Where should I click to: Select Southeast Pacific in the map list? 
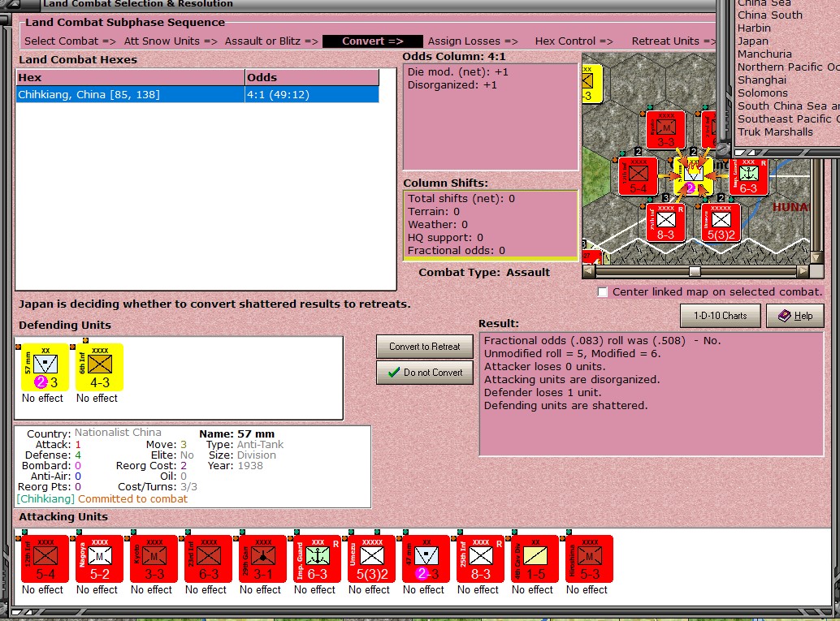point(789,119)
